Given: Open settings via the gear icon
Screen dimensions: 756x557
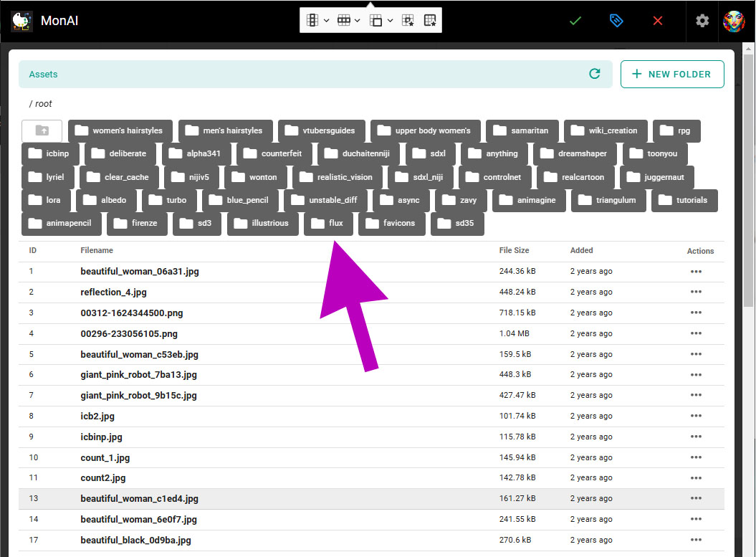Looking at the screenshot, I should pos(702,21).
